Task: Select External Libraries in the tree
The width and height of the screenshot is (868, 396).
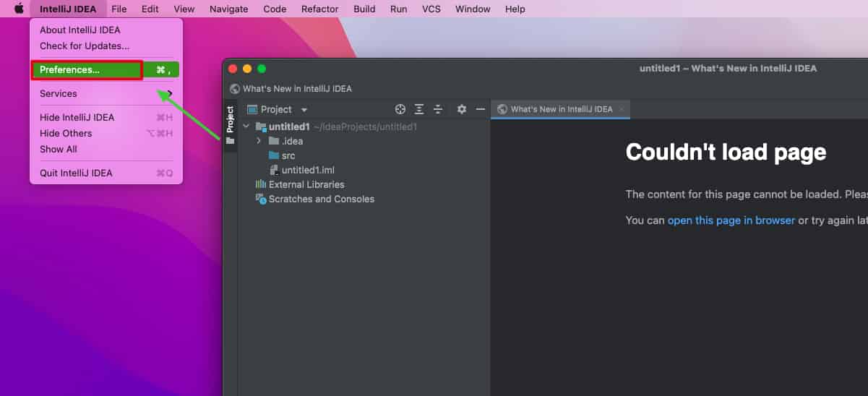Action: click(x=306, y=184)
